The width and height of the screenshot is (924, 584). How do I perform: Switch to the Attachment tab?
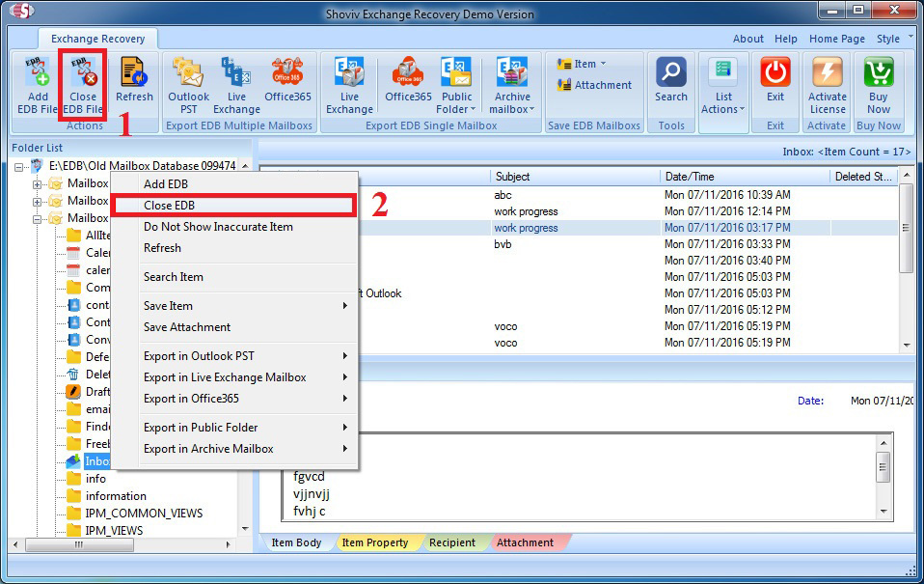525,542
